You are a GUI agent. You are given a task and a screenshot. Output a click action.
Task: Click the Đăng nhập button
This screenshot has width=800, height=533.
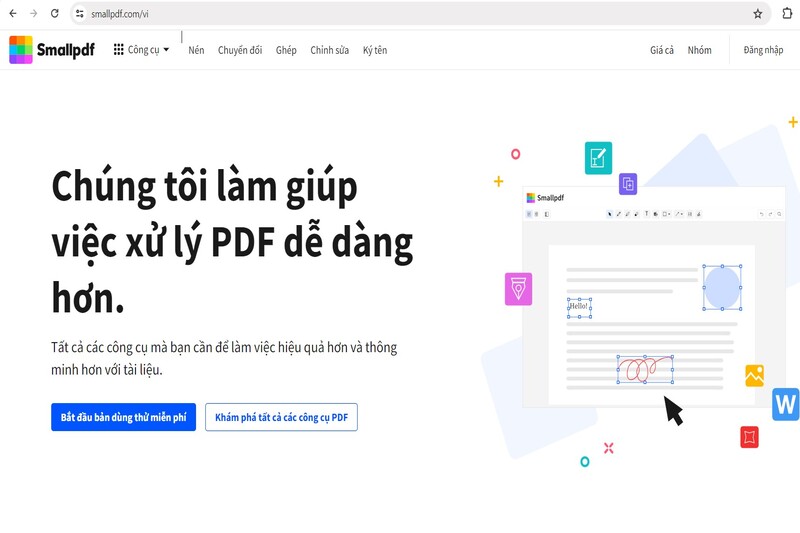[x=763, y=50]
